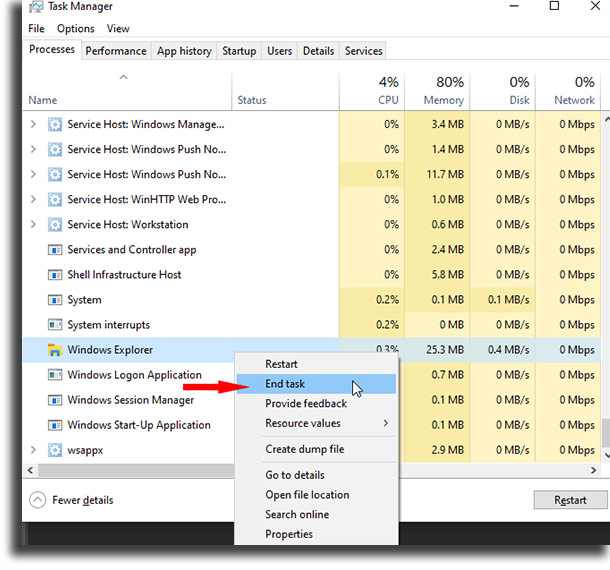This screenshot has height=570, width=610.
Task: Click the Windows Explorer folder icon
Action: [55, 350]
